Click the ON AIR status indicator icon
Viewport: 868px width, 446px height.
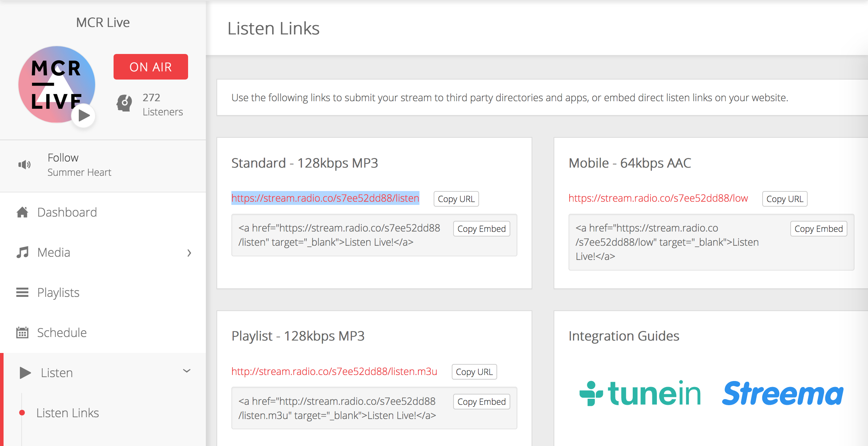[x=150, y=67]
